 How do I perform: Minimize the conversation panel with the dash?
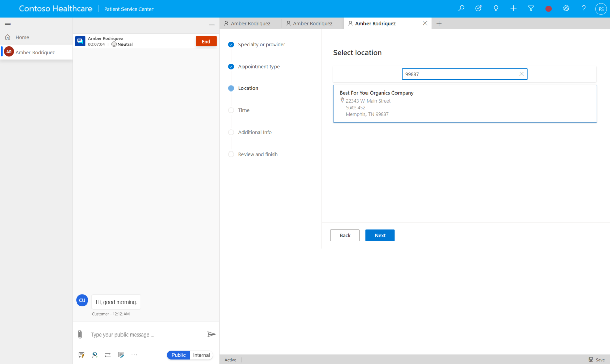coord(211,25)
